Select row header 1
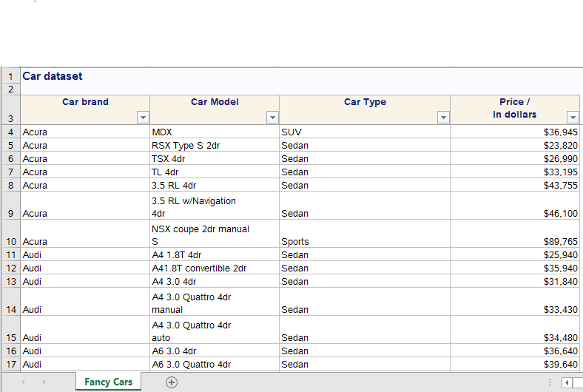The height and width of the screenshot is (392, 583). coord(10,76)
